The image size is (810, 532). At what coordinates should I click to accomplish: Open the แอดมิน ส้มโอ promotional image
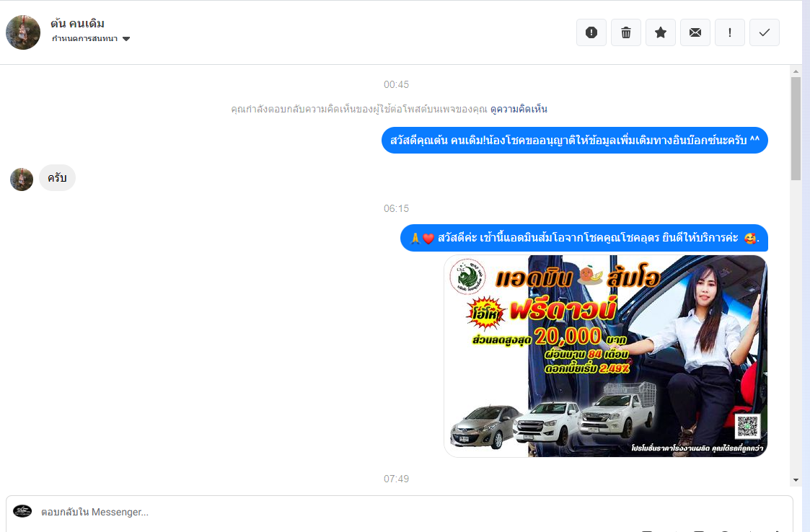(605, 356)
